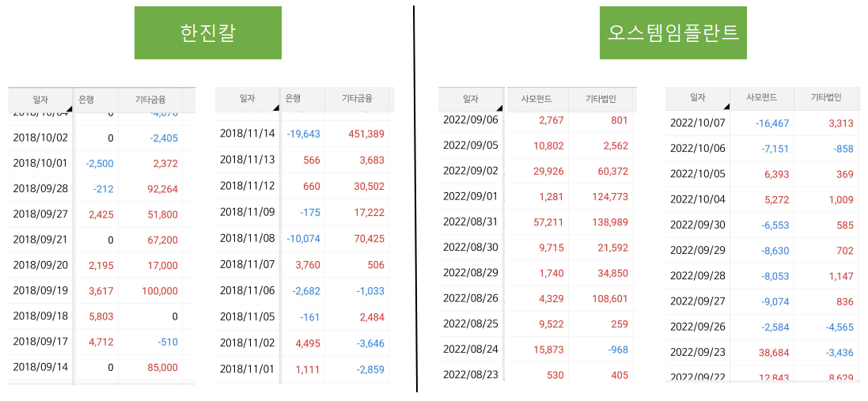The image size is (868, 401).
Task: Click the 사모펀드 value 5,272
Action: tap(777, 199)
